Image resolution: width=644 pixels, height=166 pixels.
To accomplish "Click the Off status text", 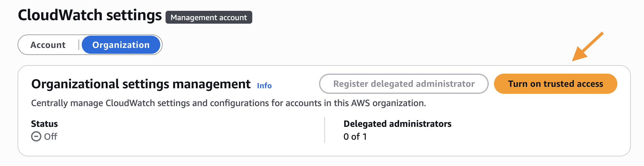I will click(51, 136).
